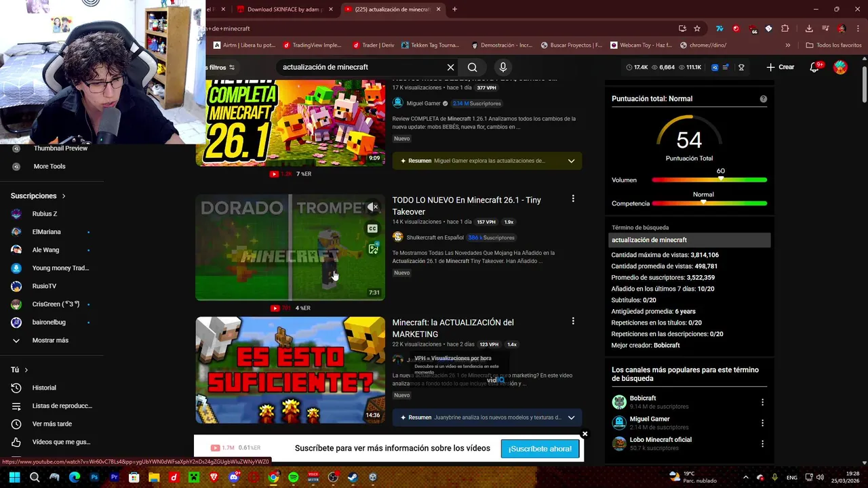
Task: Open a new browser tab
Action: tap(454, 9)
